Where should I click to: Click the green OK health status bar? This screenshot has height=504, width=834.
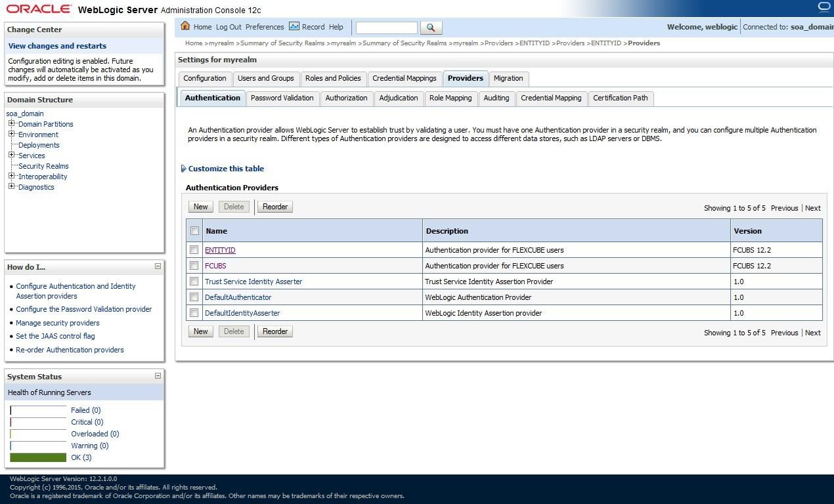pos(37,457)
